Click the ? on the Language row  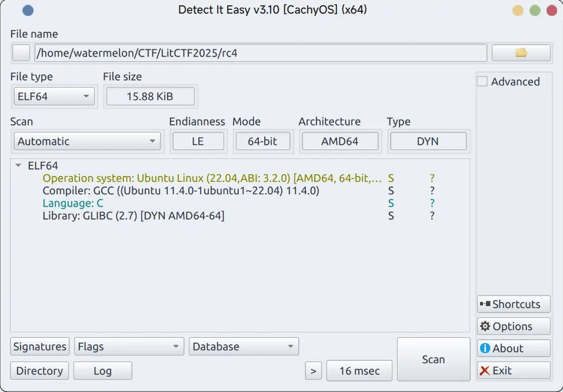(x=432, y=204)
